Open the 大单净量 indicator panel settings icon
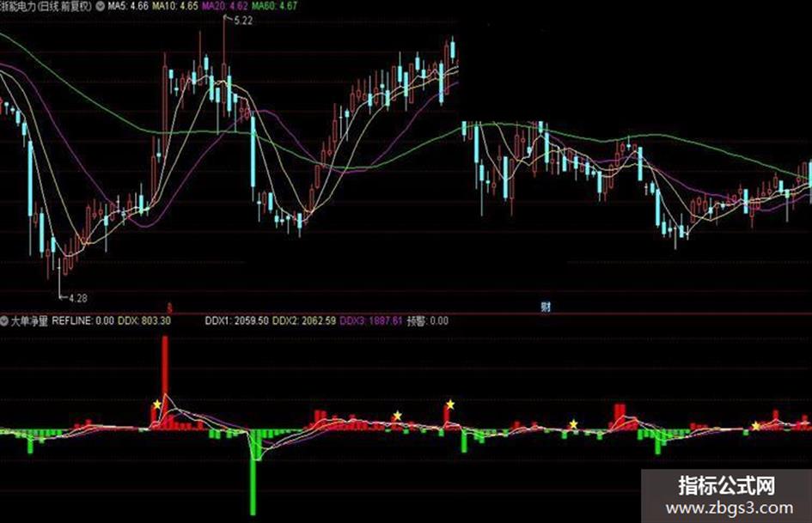 pos(4,321)
